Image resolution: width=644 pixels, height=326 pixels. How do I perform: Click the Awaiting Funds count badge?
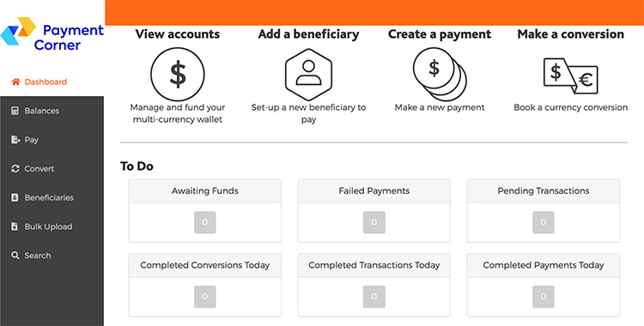204,222
